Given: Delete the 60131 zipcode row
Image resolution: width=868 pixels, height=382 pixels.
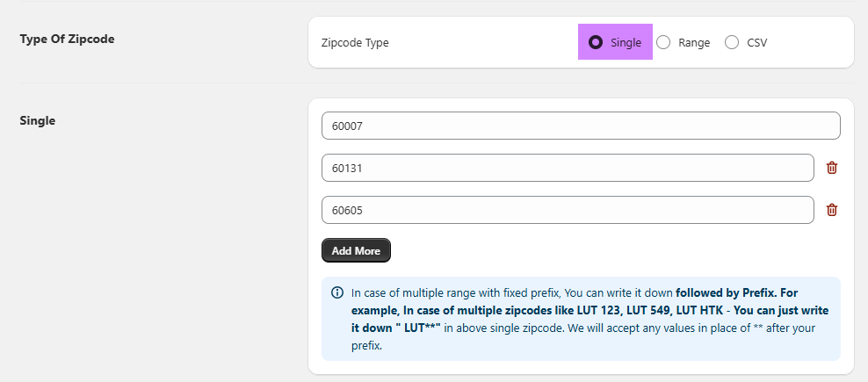Looking at the screenshot, I should pyautogui.click(x=832, y=168).
